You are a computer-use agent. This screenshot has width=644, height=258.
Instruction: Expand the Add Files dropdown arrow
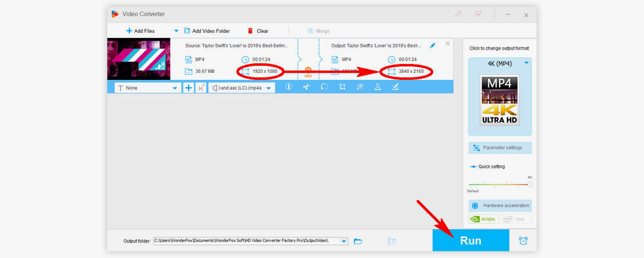point(176,31)
